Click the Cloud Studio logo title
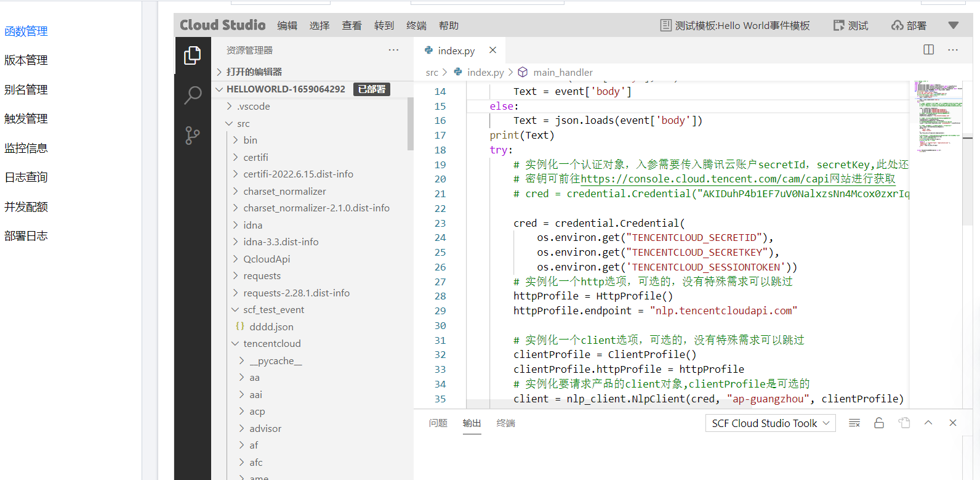This screenshot has width=980, height=480. click(x=223, y=25)
